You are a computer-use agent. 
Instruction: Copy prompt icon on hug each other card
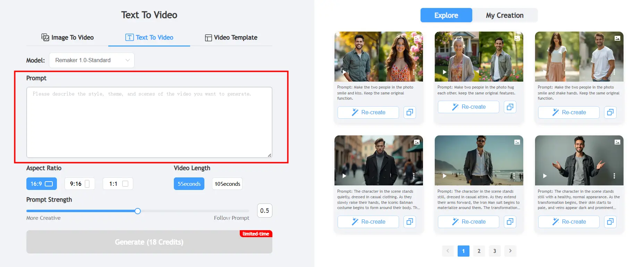click(x=510, y=107)
